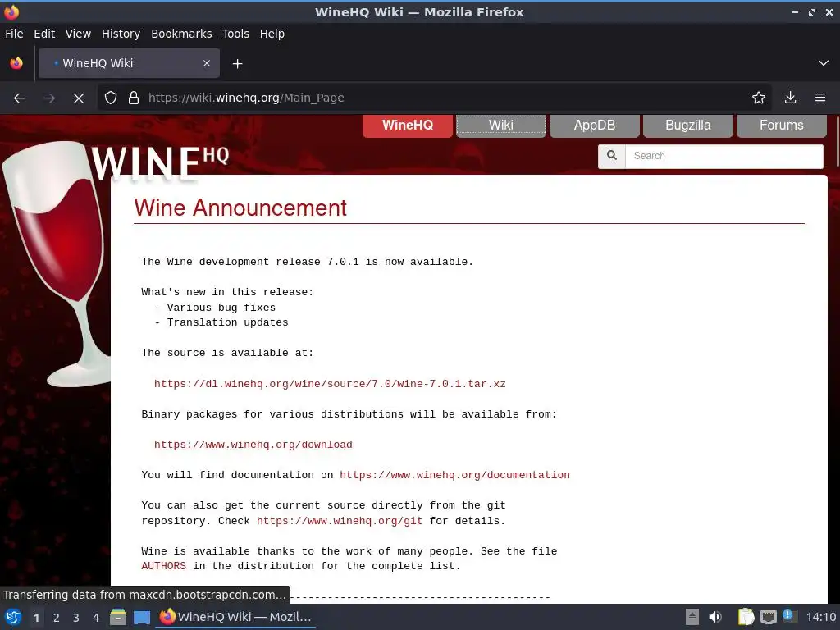The image size is (840, 630).
Task: Open the winehq.org/git link
Action: click(x=340, y=521)
